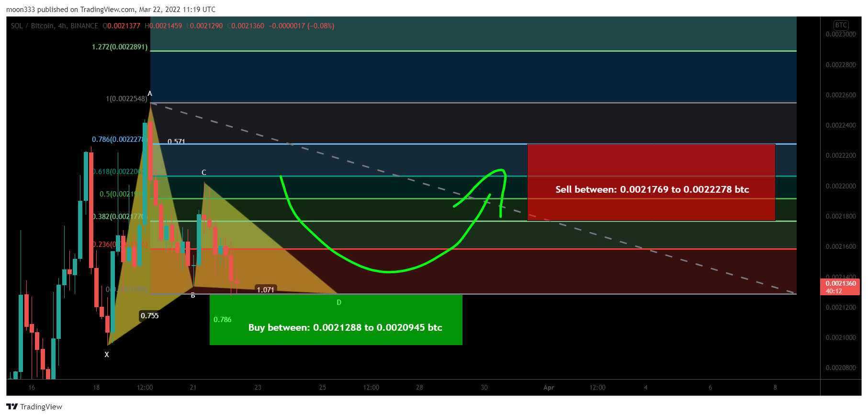Click the low value L0.0021290

204,26
